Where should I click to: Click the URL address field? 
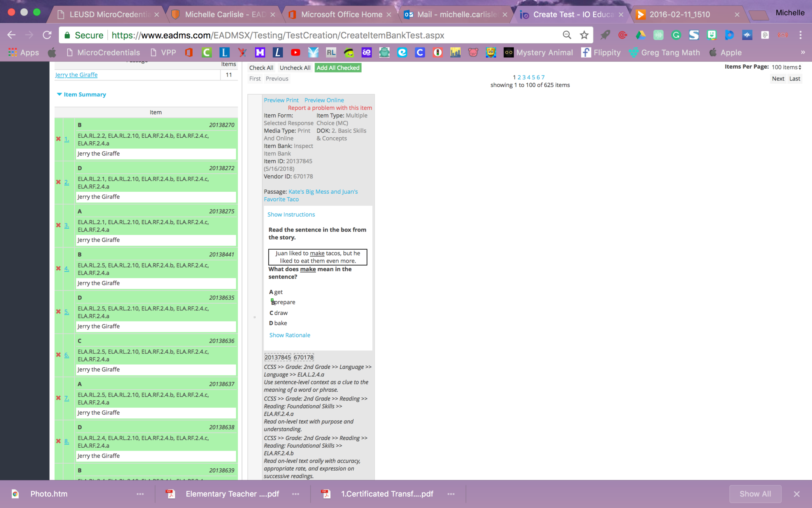click(278, 35)
